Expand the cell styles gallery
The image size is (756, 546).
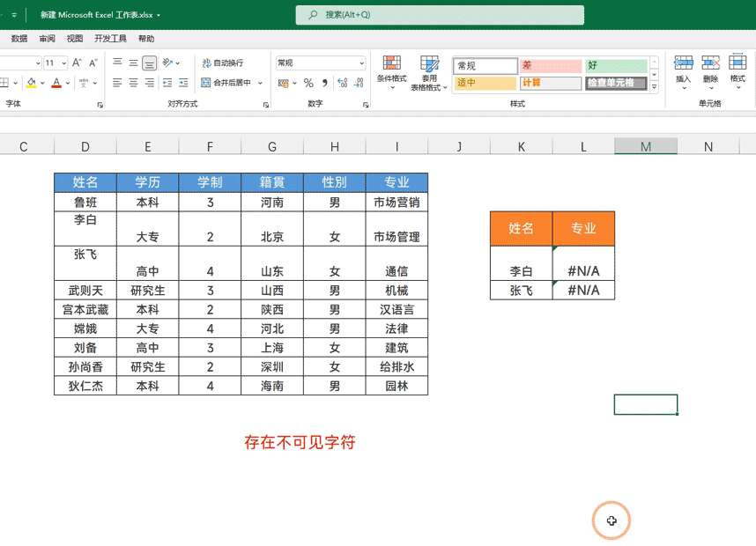(x=655, y=86)
